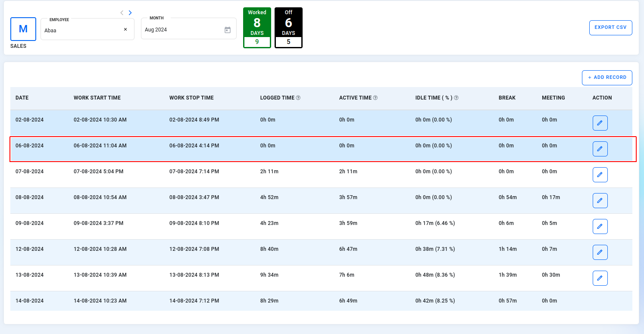This screenshot has width=644, height=334.
Task: Edit the 06-08-2024 attendance record
Action: [x=600, y=149]
